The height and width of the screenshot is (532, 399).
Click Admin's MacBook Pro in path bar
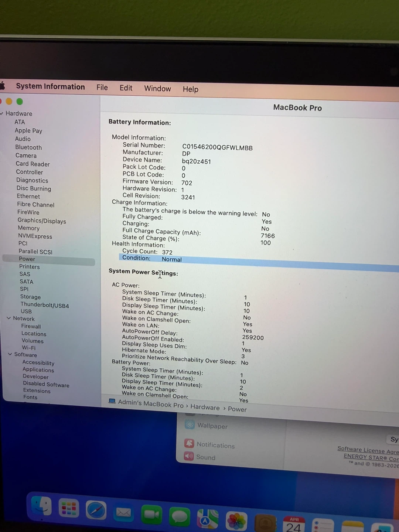(x=151, y=403)
